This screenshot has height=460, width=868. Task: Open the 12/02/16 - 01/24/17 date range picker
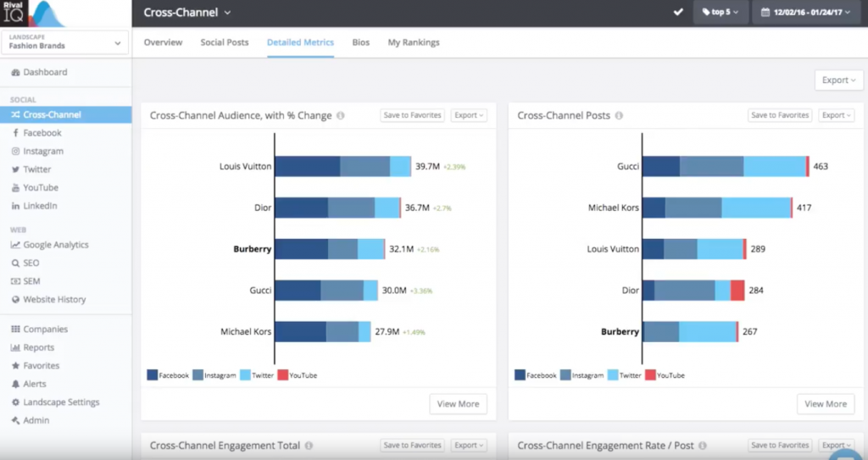coord(805,12)
